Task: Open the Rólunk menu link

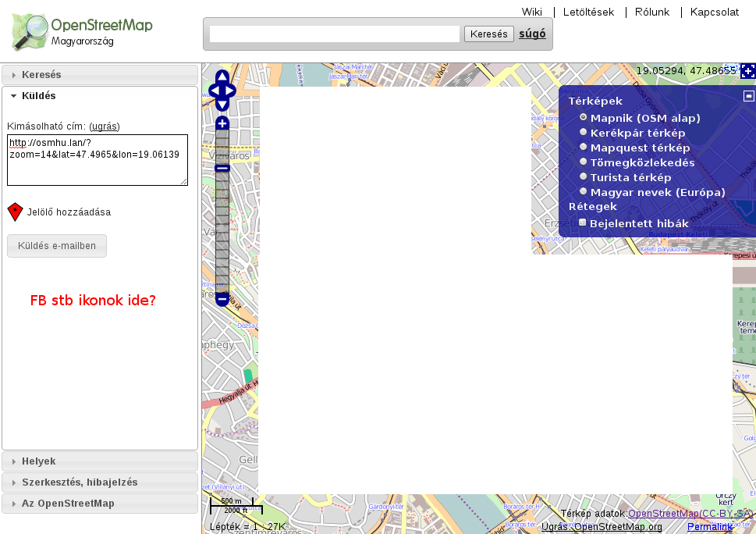Action: point(652,12)
